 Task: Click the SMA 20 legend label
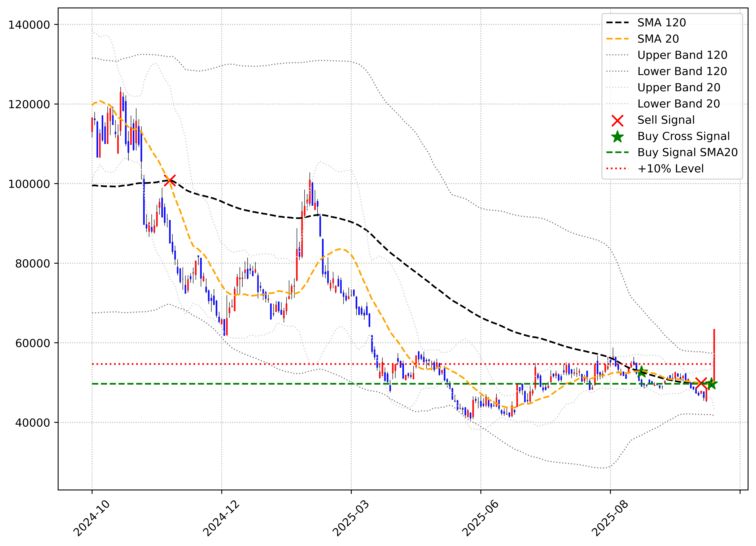pyautogui.click(x=658, y=39)
